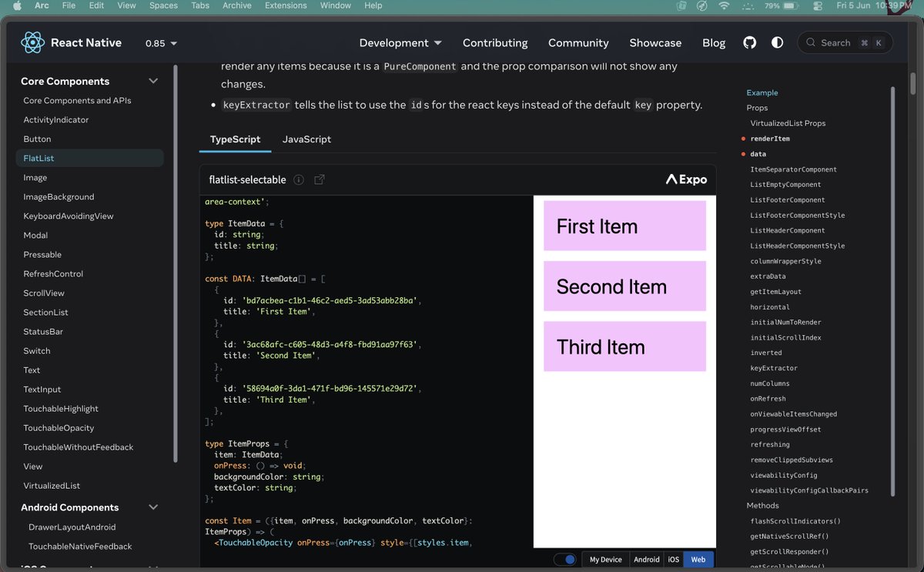The width and height of the screenshot is (924, 572).
Task: Open Control Center icon in menu bar
Action: pyautogui.click(x=817, y=5)
